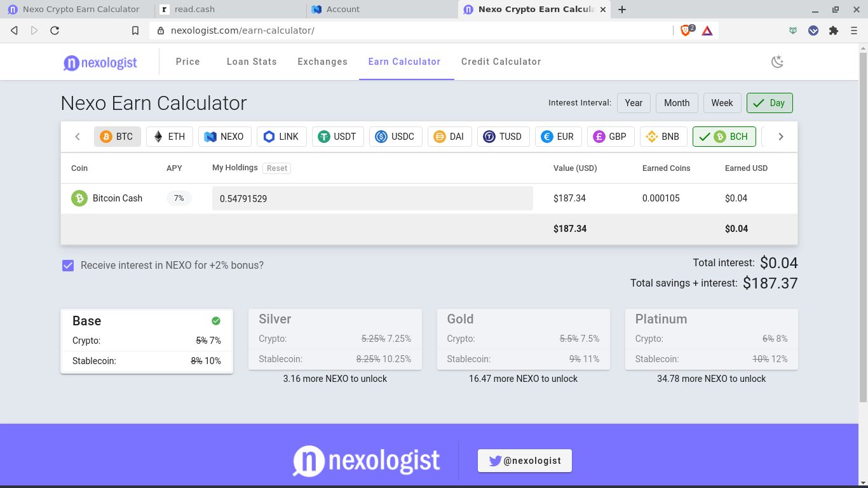Open the Price nav tab

[188, 62]
